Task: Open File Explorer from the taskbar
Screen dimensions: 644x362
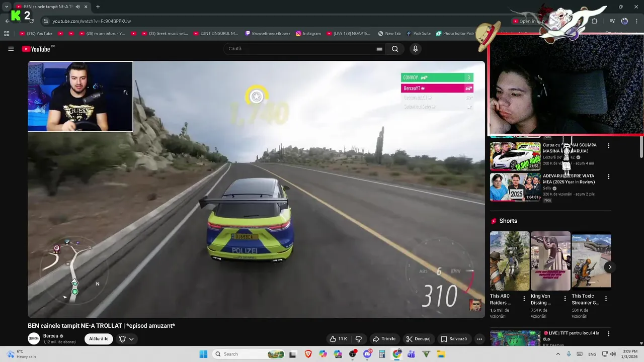Action: 441,354
